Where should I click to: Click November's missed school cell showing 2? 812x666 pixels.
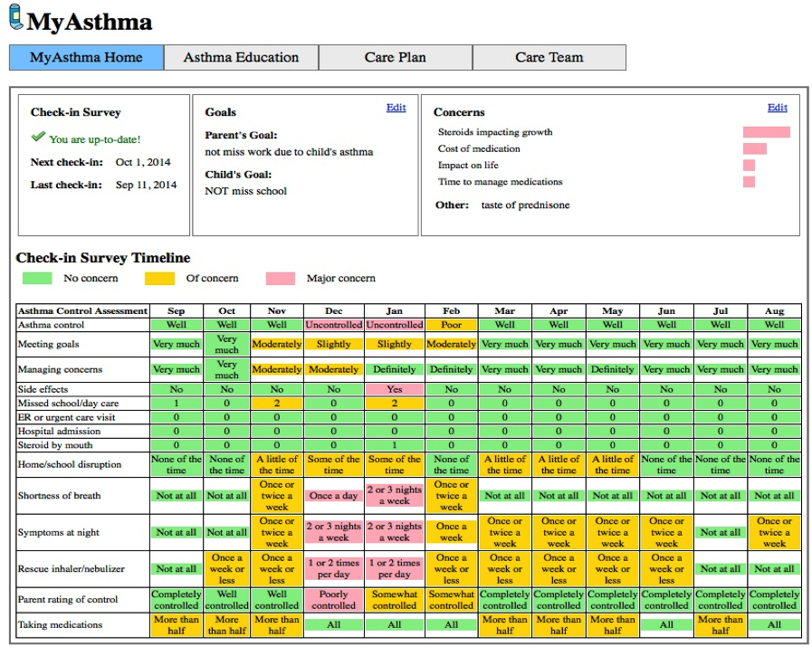point(277,404)
